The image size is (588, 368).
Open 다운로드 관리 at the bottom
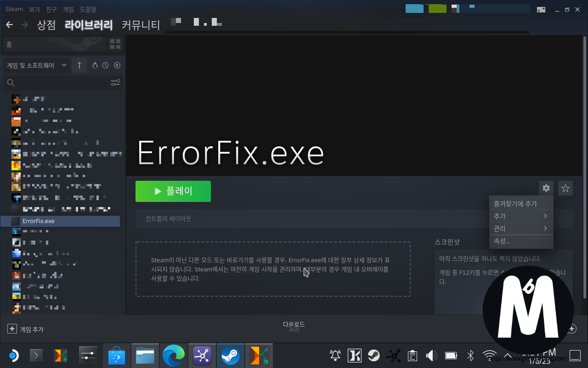294,327
